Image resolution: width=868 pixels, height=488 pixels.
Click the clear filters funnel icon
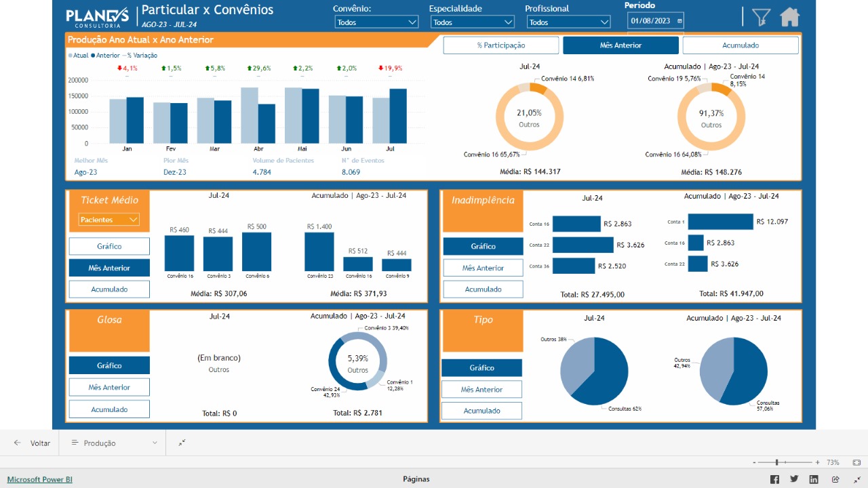pos(762,17)
